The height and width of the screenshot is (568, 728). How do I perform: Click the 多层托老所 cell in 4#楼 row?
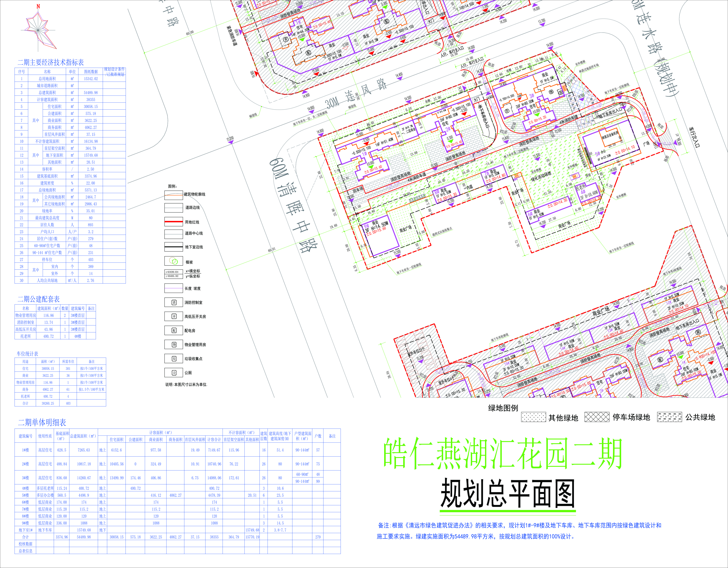(x=45, y=488)
